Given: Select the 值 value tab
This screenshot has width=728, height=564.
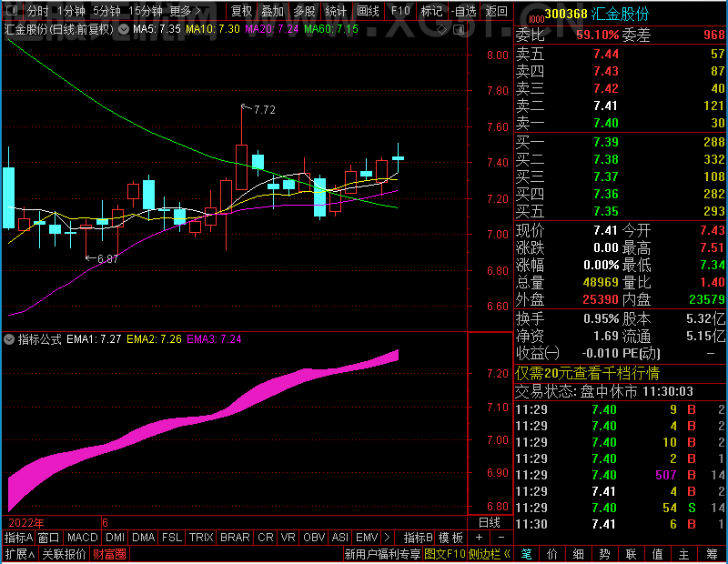Looking at the screenshot, I should point(657,554).
